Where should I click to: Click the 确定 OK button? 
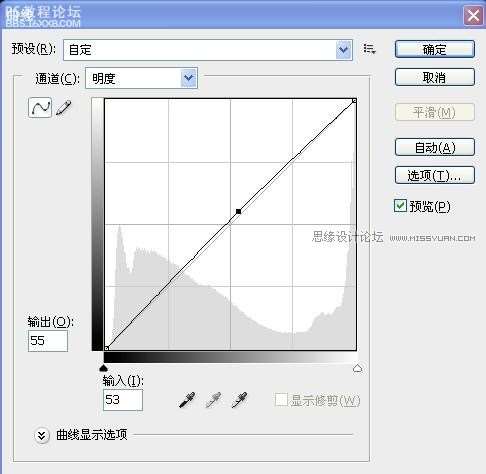pyautogui.click(x=435, y=49)
